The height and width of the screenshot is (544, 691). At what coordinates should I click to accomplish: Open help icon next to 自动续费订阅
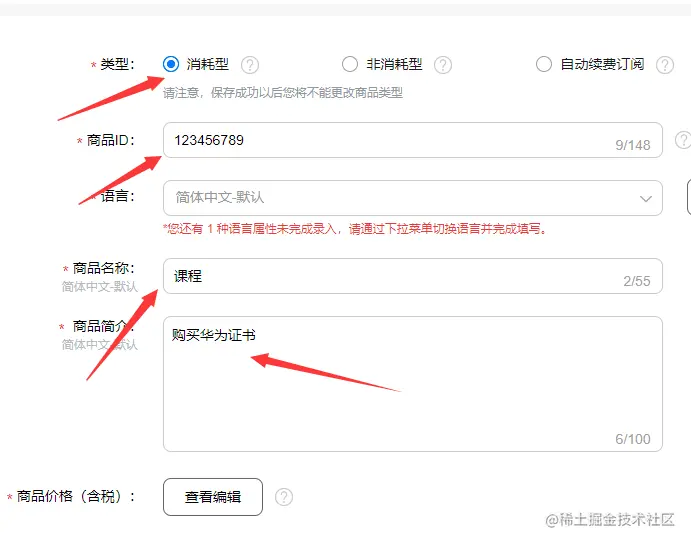tap(665, 65)
